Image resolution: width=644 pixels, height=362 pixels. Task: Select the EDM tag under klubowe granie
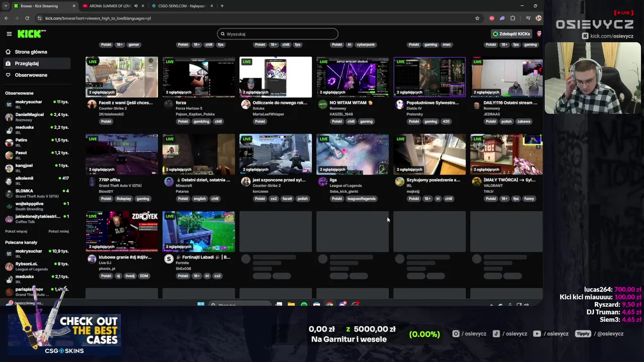[x=144, y=276]
